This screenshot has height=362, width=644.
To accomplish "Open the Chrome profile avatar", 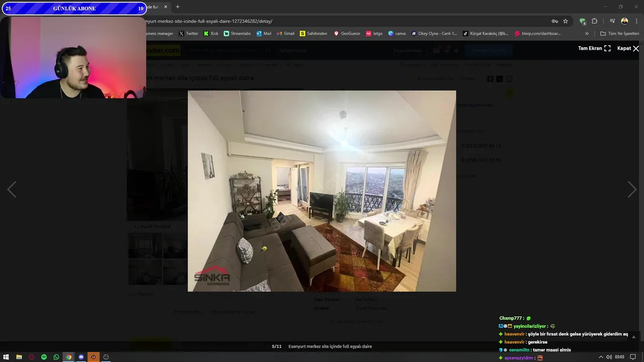I will 624,21.
